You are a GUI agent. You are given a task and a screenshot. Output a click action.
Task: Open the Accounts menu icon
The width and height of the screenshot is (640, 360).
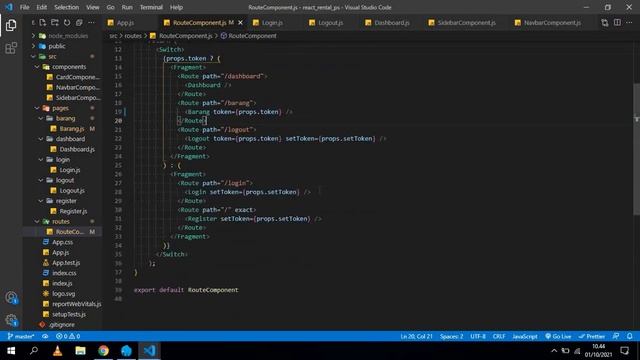pyautogui.click(x=11, y=298)
